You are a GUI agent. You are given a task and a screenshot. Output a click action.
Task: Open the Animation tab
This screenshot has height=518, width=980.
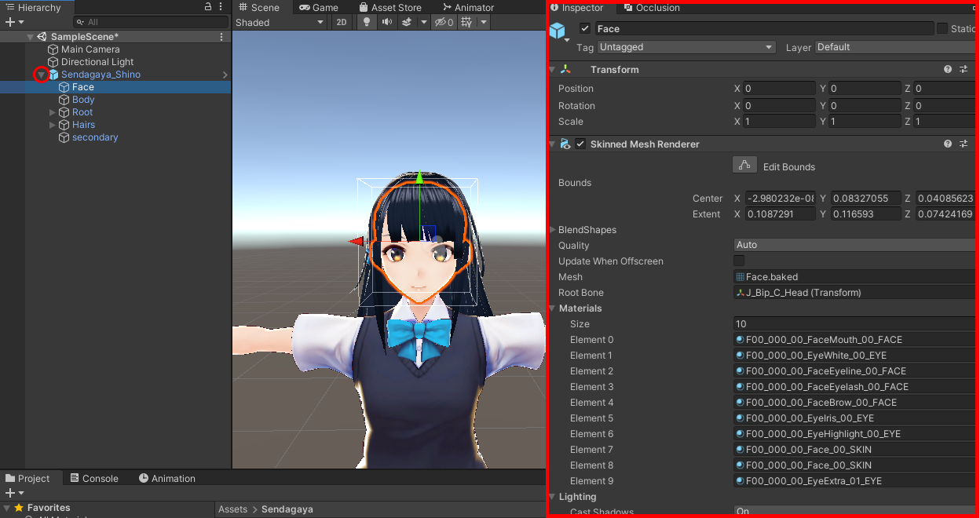167,478
